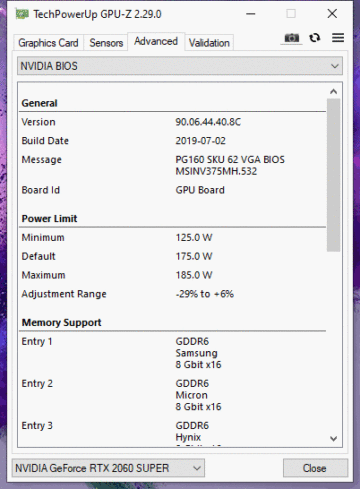This screenshot has width=360, height=489.
Task: Click the Entry 2 row label
Action: (37, 383)
